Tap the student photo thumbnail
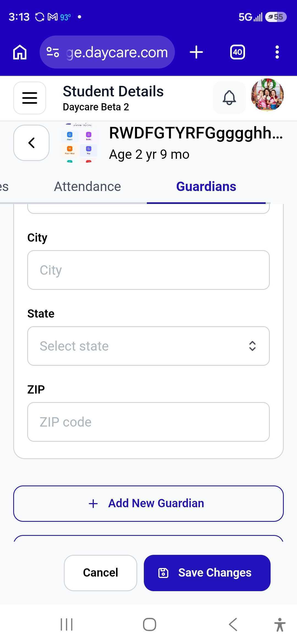 point(79,143)
